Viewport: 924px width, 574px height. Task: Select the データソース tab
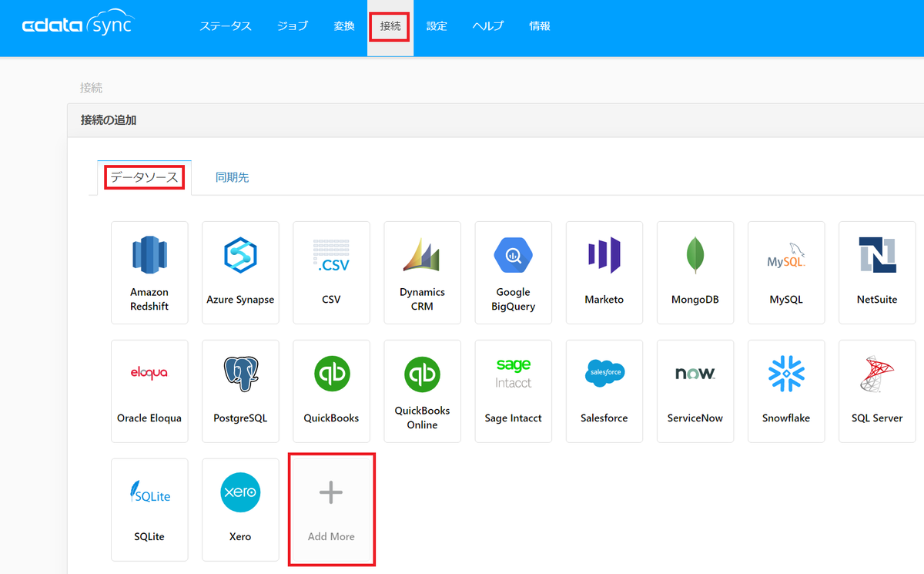[x=144, y=178]
